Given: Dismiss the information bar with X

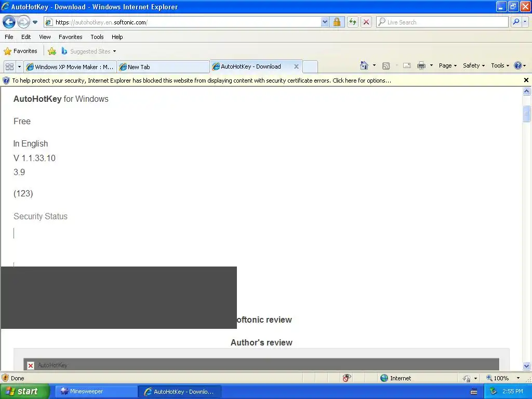Looking at the screenshot, I should pyautogui.click(x=526, y=81).
